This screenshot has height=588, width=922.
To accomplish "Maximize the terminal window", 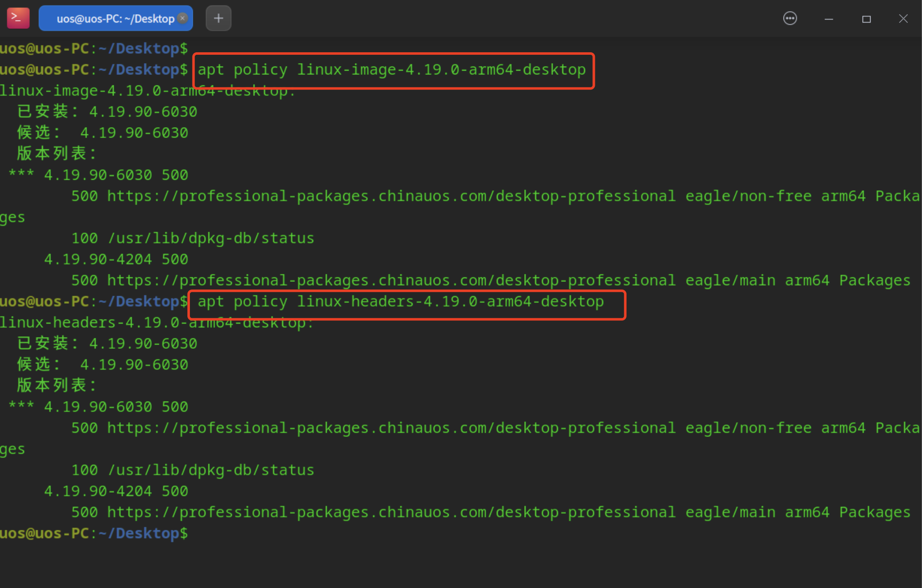I will (x=866, y=19).
